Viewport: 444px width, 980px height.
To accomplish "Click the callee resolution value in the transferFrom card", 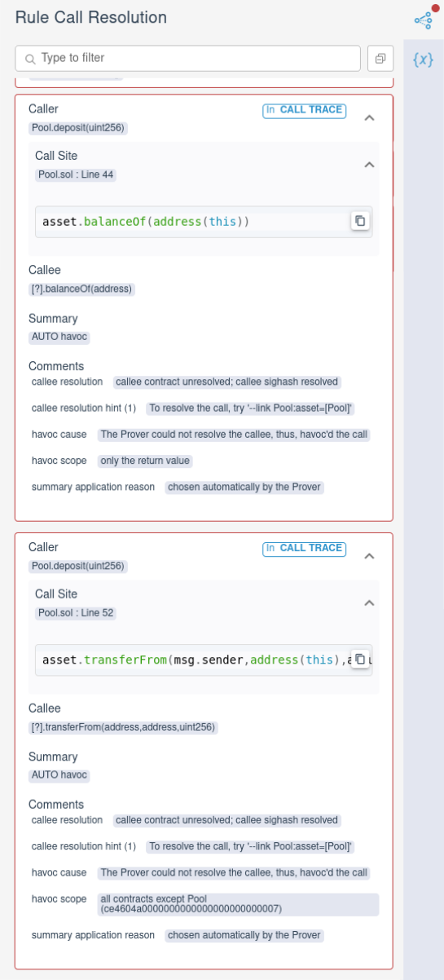I will click(x=226, y=820).
